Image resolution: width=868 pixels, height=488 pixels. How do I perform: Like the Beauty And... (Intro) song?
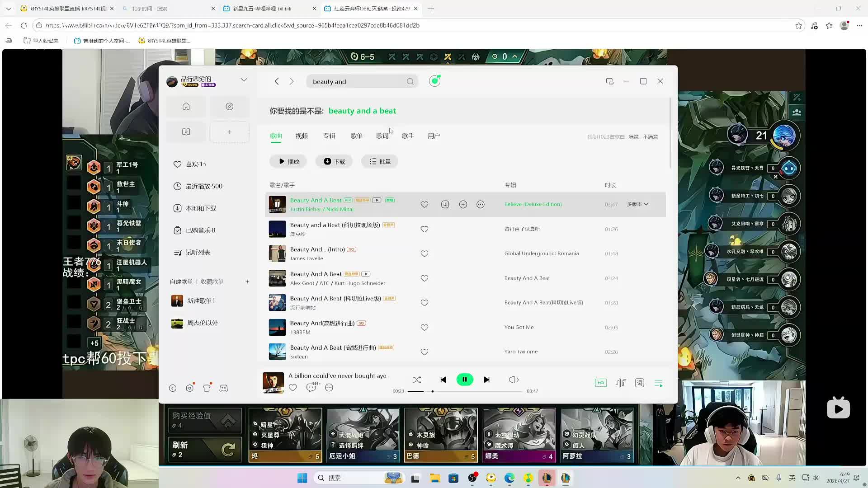[424, 254]
